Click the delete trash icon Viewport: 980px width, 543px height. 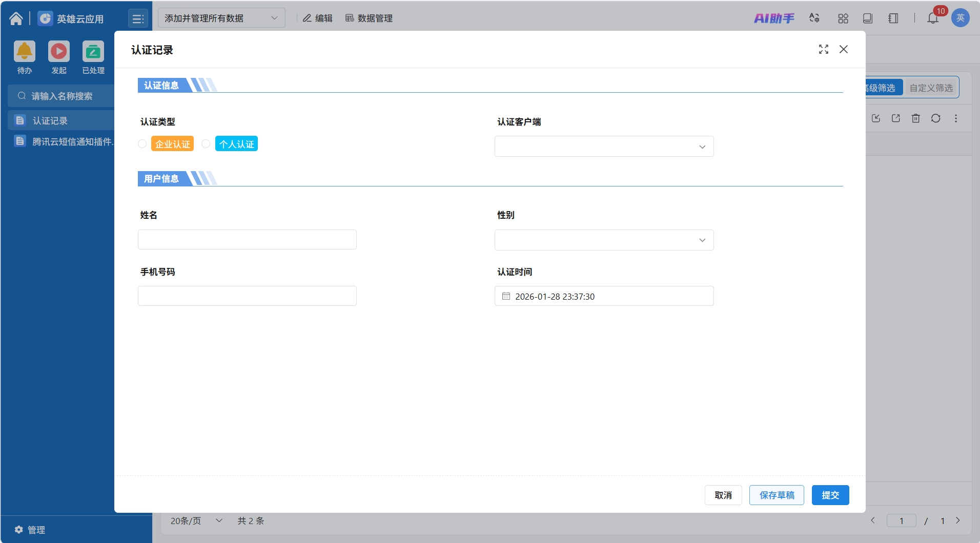pos(915,118)
